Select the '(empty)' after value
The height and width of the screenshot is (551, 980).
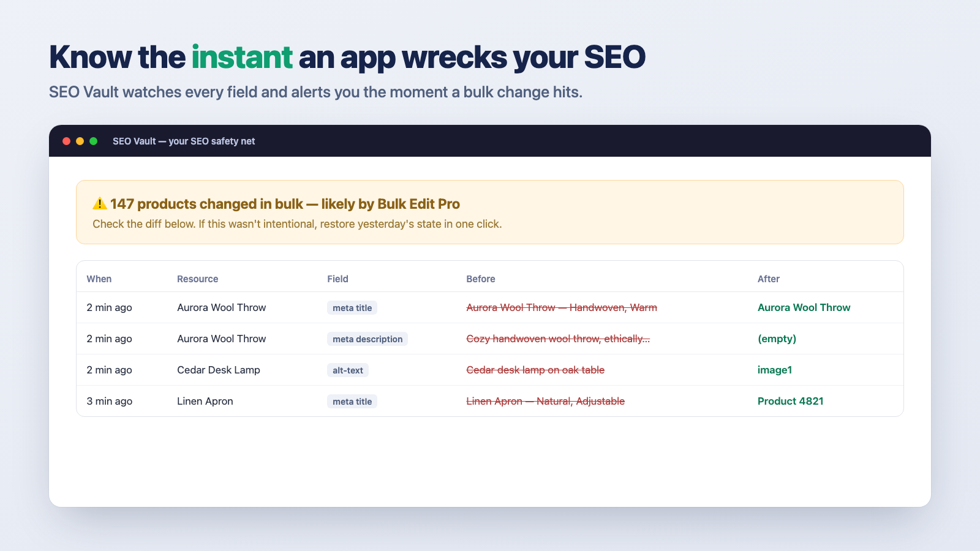point(777,339)
